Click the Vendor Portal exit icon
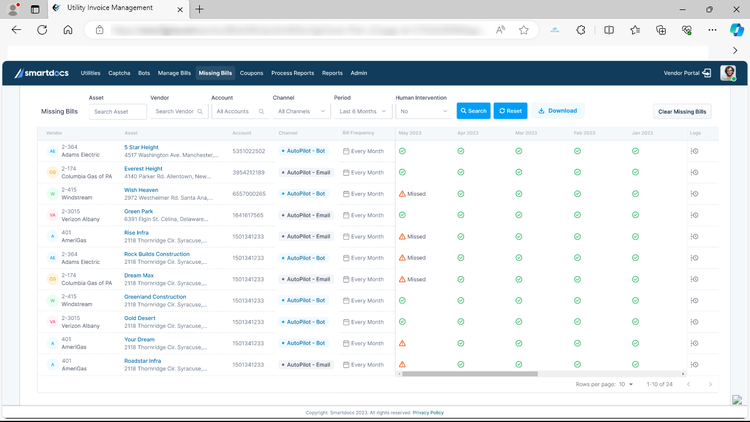The width and height of the screenshot is (750, 422). tap(707, 73)
